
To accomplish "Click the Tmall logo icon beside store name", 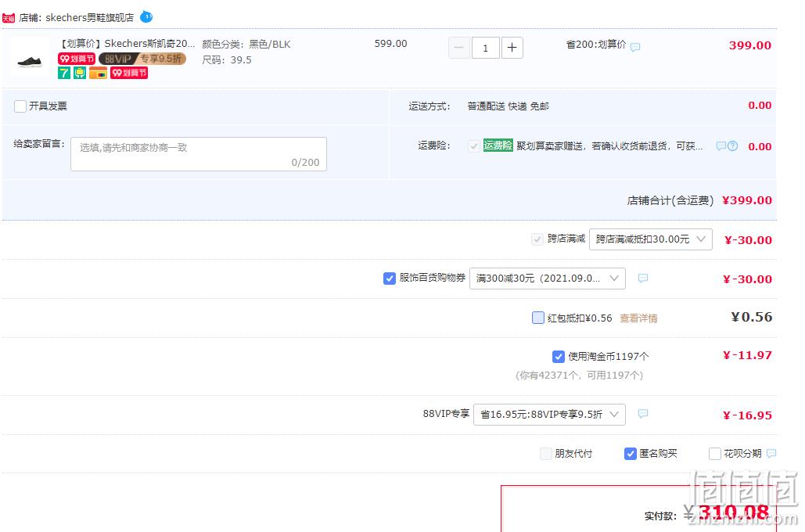I will [x=8, y=18].
